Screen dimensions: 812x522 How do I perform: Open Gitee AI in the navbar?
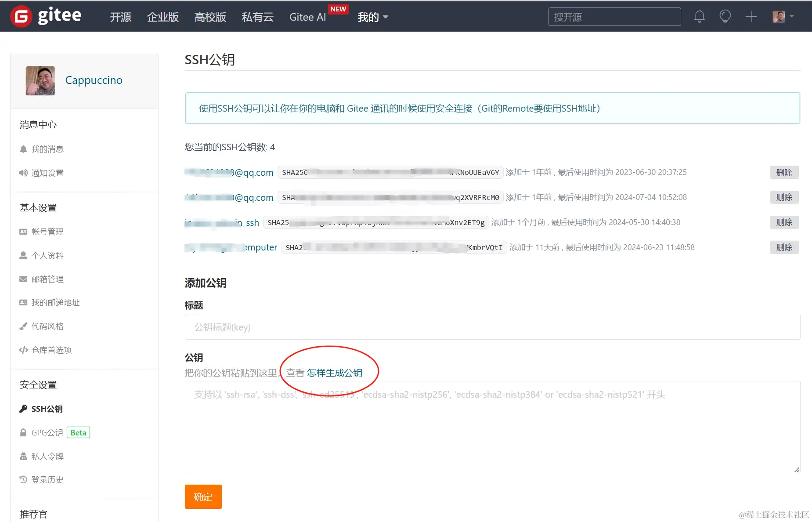click(307, 17)
